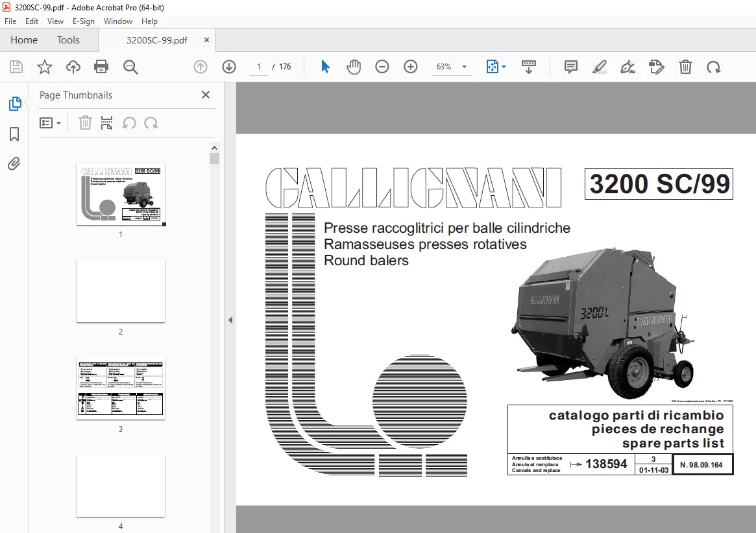
Task: Select page 3 thumbnail
Action: [121, 388]
